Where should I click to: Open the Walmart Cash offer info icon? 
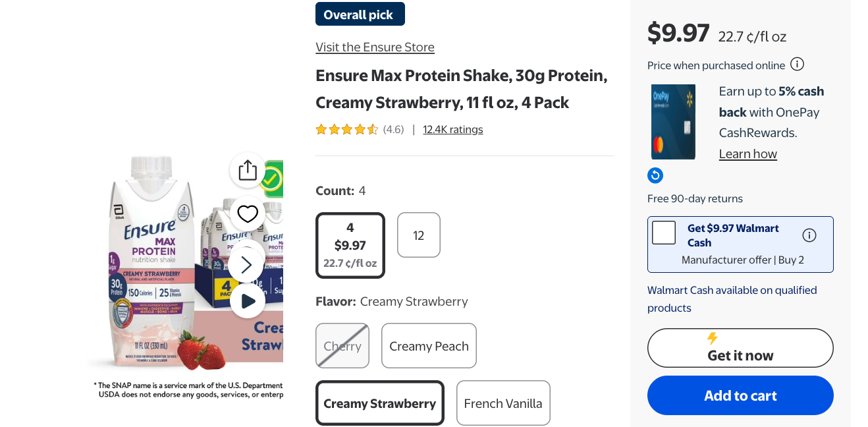[809, 235]
